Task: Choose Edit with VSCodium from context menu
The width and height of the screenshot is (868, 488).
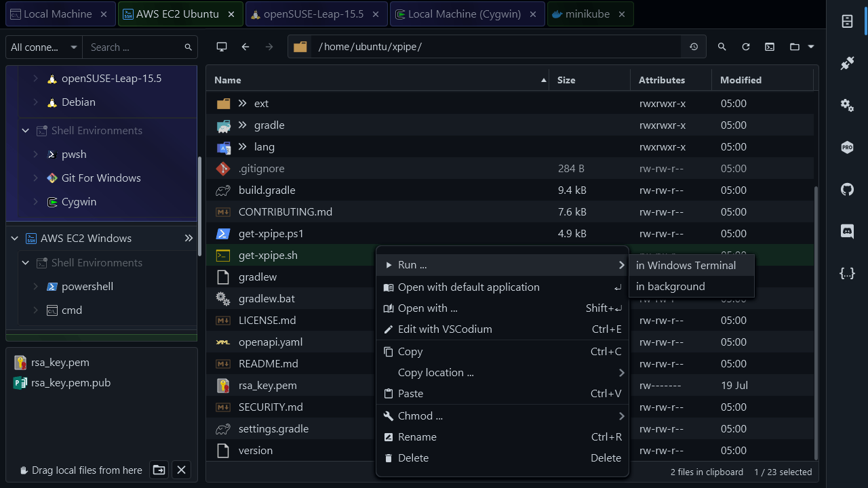Action: [445, 329]
